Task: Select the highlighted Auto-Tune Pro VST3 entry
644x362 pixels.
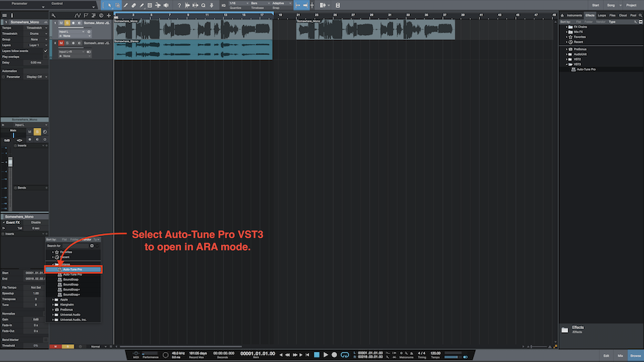Action: [x=73, y=270]
